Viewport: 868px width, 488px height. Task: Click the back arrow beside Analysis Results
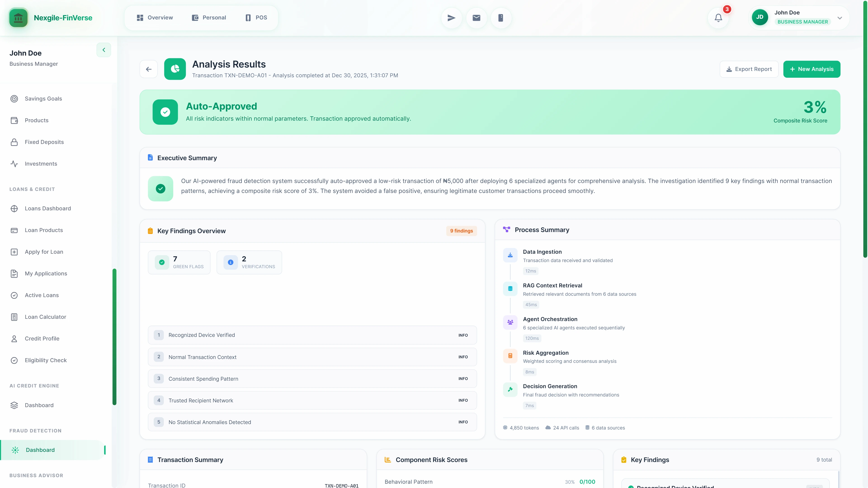pyautogui.click(x=149, y=69)
